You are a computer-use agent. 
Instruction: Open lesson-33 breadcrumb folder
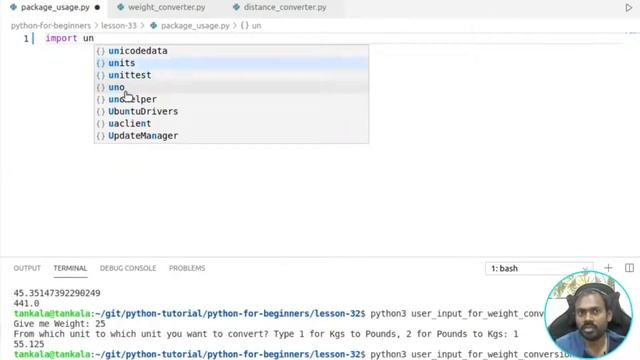coord(119,26)
